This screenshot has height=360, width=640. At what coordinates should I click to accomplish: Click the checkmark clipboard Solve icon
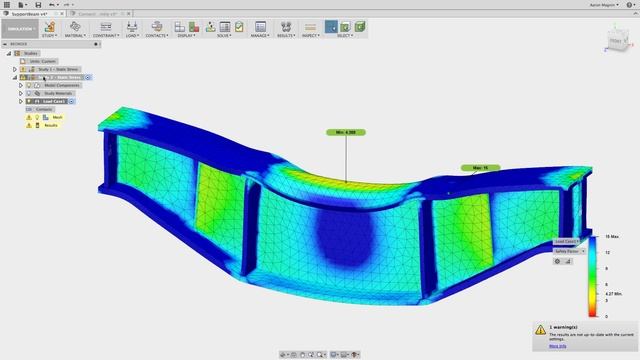[x=239, y=27]
